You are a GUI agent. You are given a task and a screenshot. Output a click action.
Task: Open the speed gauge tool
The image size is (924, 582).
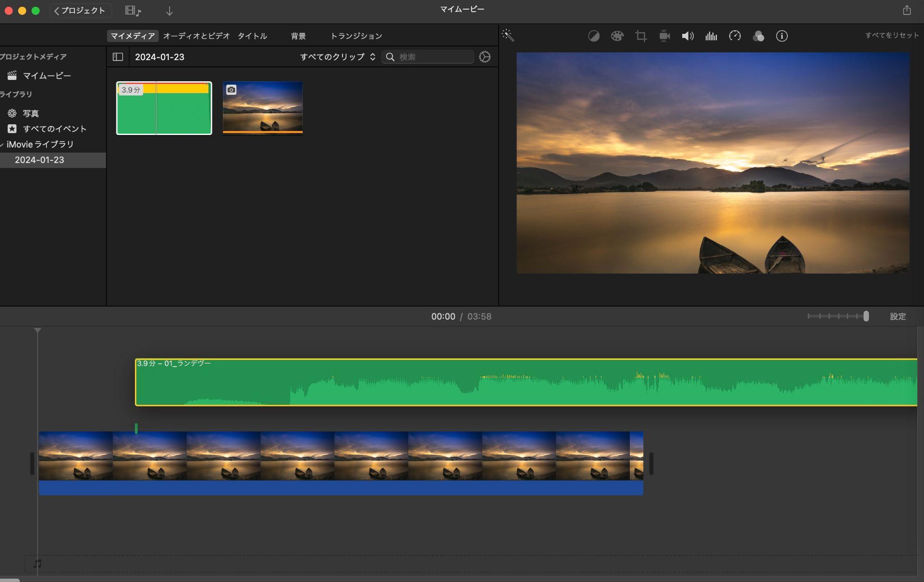click(735, 36)
